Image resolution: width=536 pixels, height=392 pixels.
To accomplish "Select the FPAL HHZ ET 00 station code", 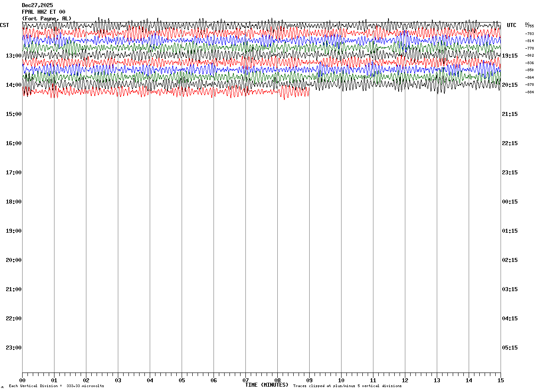I will coord(43,12).
